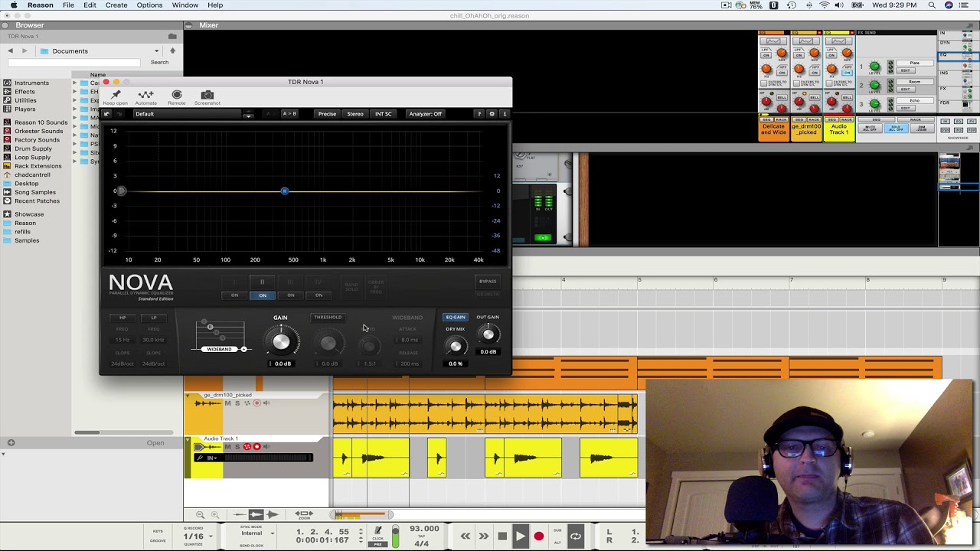Click the metronome Click icon in transport
Viewport: 980px width, 551px height.
[377, 531]
